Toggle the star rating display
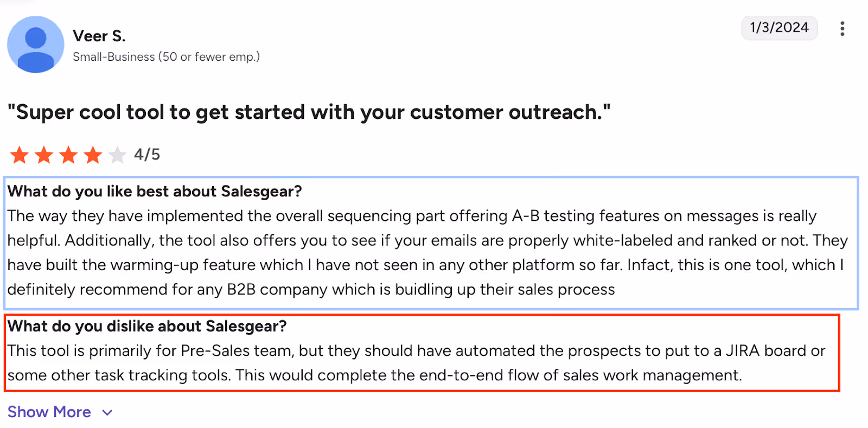Image resolution: width=868 pixels, height=428 pixels. tap(68, 155)
